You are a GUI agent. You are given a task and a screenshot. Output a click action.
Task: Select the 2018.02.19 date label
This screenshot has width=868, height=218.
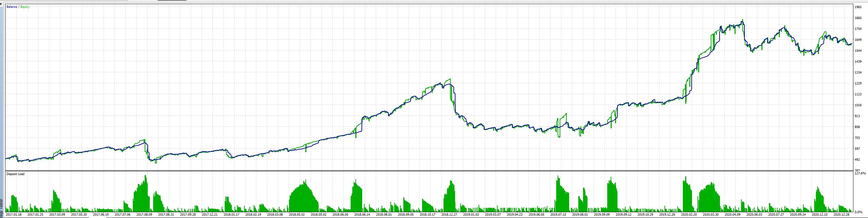click(253, 215)
